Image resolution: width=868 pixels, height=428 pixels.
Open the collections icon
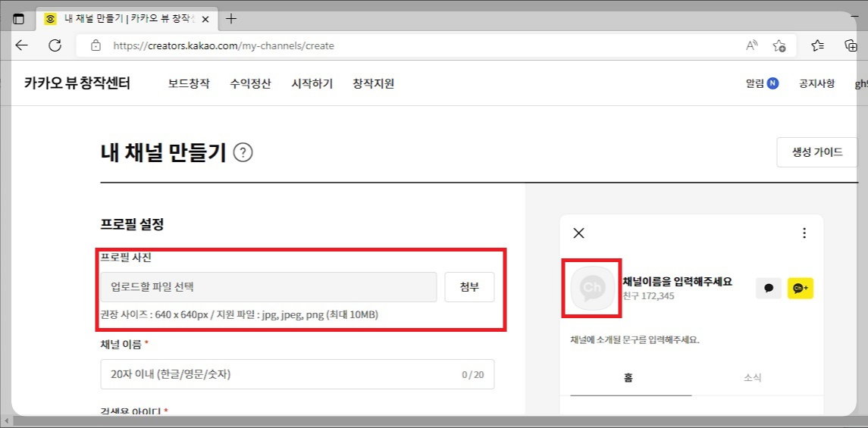click(850, 45)
